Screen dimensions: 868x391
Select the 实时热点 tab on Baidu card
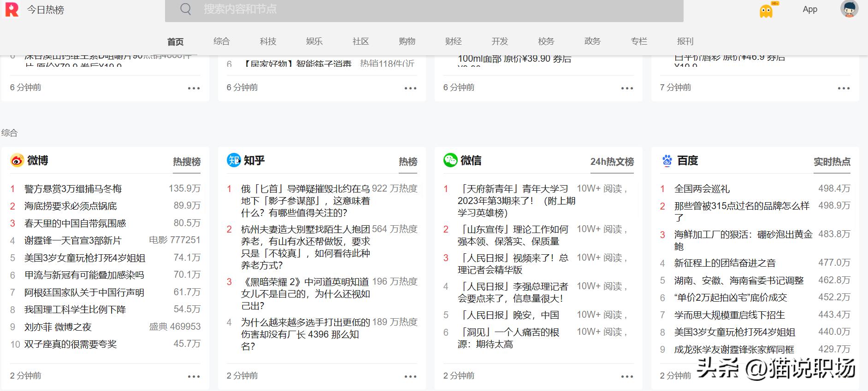coord(832,162)
